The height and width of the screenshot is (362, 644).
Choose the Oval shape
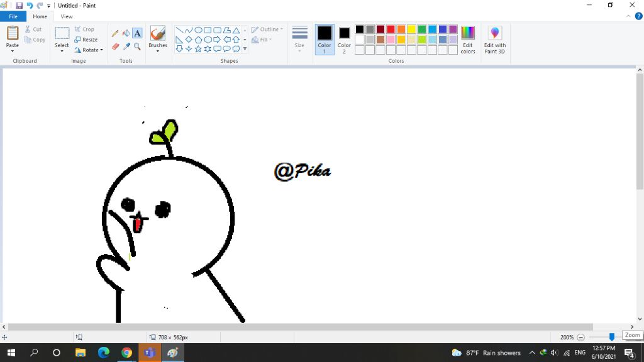pos(198,30)
